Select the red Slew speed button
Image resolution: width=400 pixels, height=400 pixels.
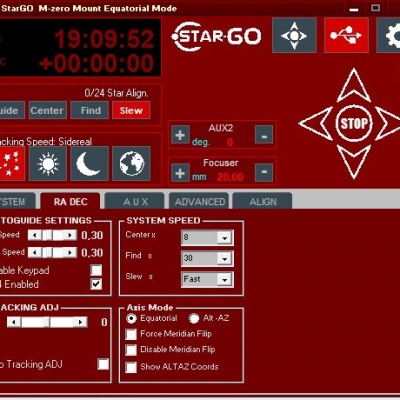(x=131, y=110)
